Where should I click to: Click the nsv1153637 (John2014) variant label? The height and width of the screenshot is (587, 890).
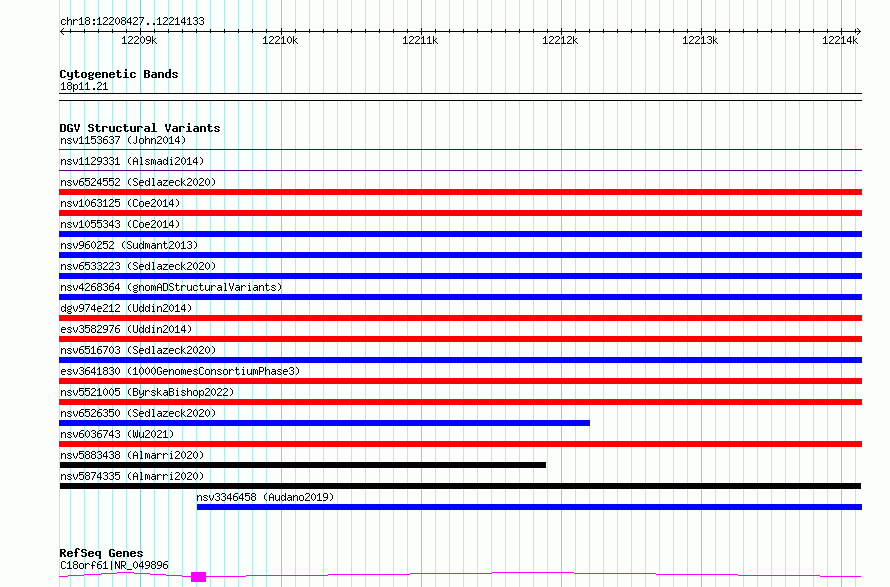coord(123,140)
